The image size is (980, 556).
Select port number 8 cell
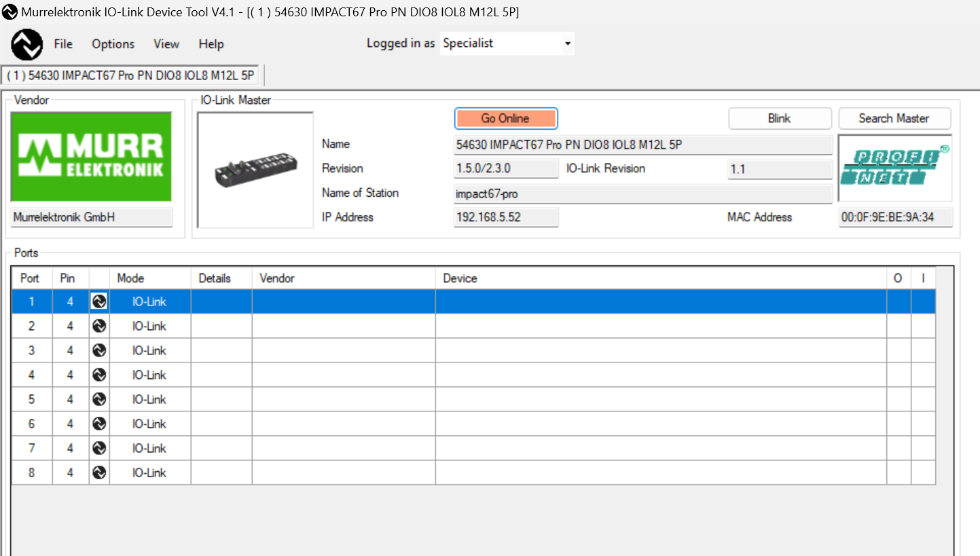pyautogui.click(x=32, y=472)
